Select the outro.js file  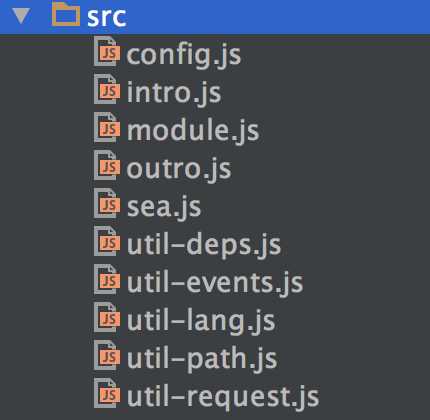point(179,168)
